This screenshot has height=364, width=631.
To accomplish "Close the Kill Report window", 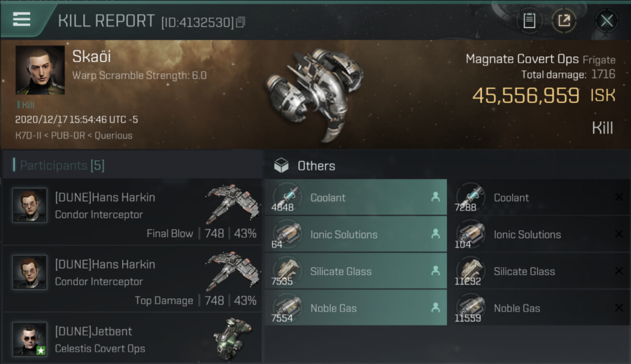I will coord(607,21).
